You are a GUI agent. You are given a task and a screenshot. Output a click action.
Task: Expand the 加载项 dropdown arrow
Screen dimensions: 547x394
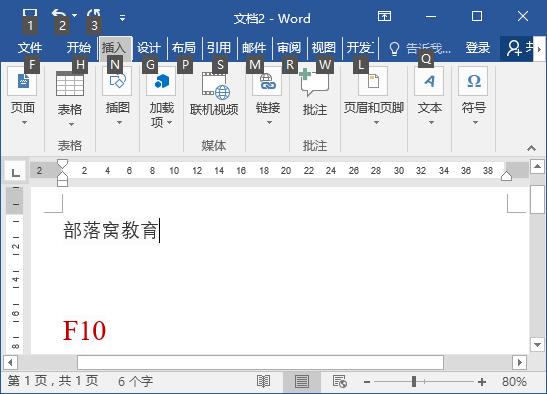pos(170,122)
